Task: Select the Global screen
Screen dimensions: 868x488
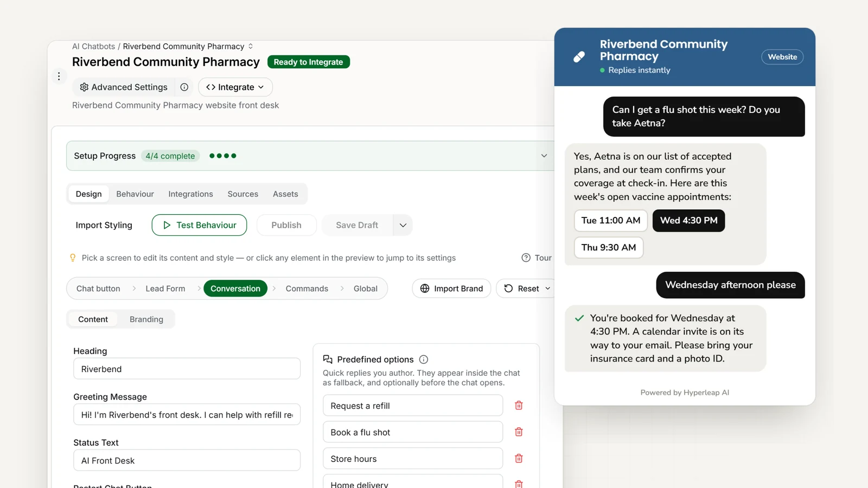Action: click(366, 289)
